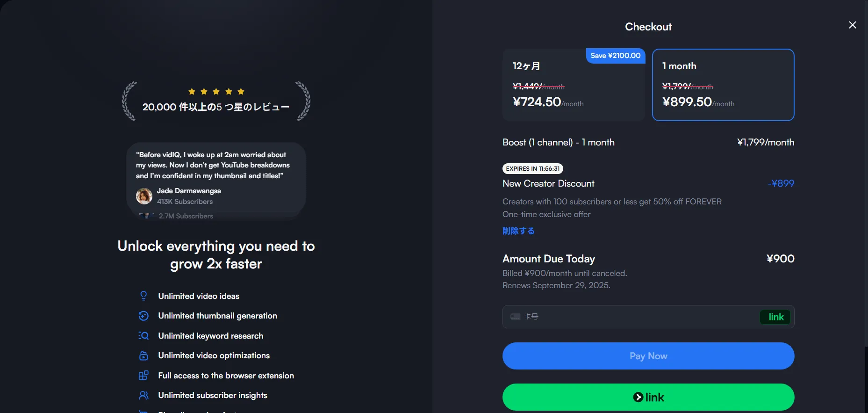The height and width of the screenshot is (413, 868).
Task: Click the browser extension grid icon
Action: point(143,376)
